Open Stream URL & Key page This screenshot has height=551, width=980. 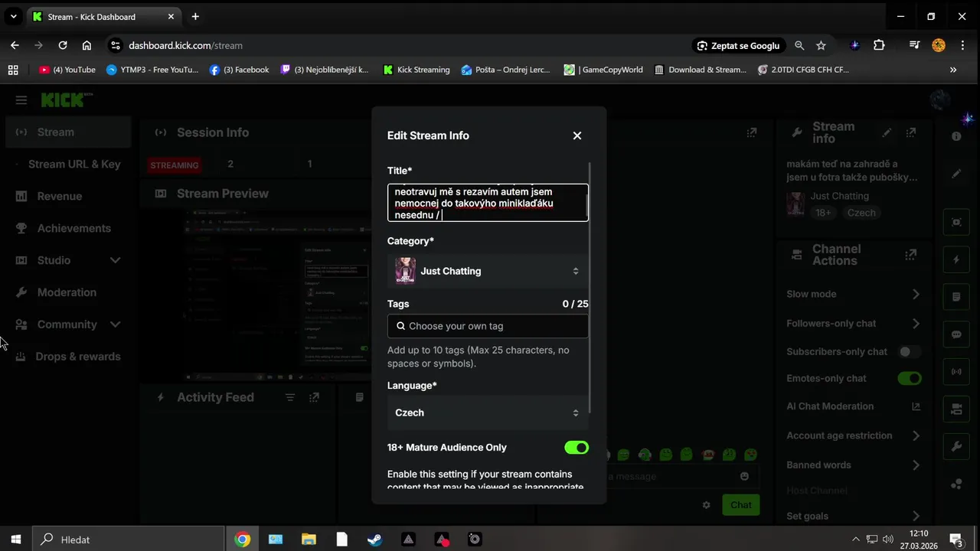coord(74,164)
